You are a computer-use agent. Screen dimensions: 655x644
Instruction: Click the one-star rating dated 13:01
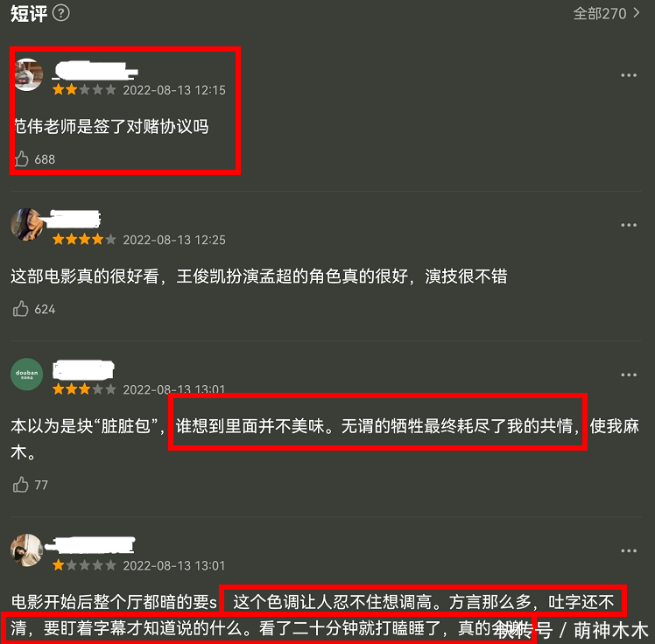(x=84, y=565)
